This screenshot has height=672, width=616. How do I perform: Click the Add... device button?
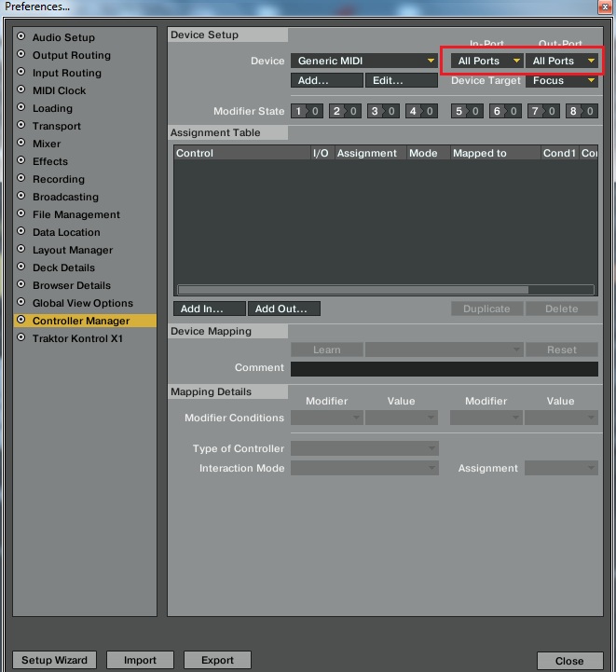pos(327,80)
